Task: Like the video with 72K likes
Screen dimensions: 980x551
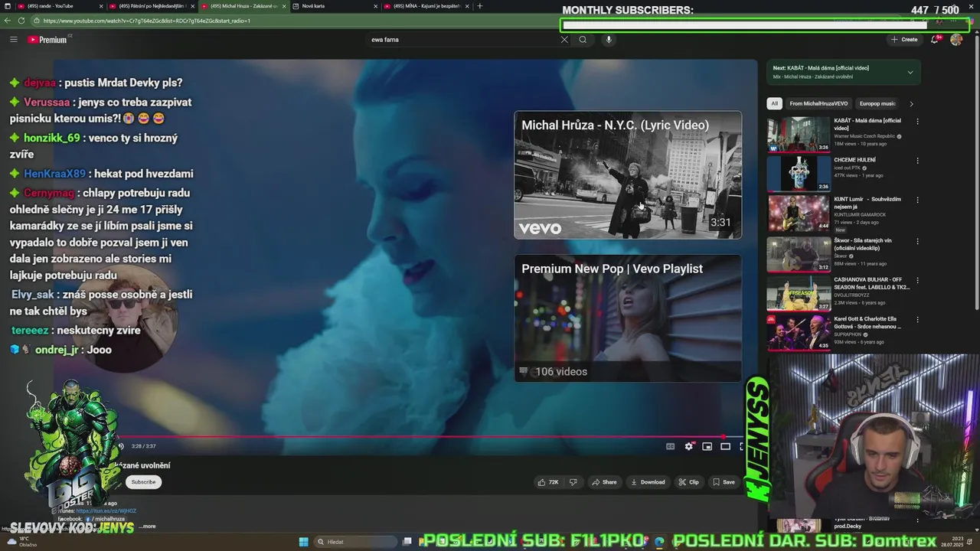Action: pos(548,482)
